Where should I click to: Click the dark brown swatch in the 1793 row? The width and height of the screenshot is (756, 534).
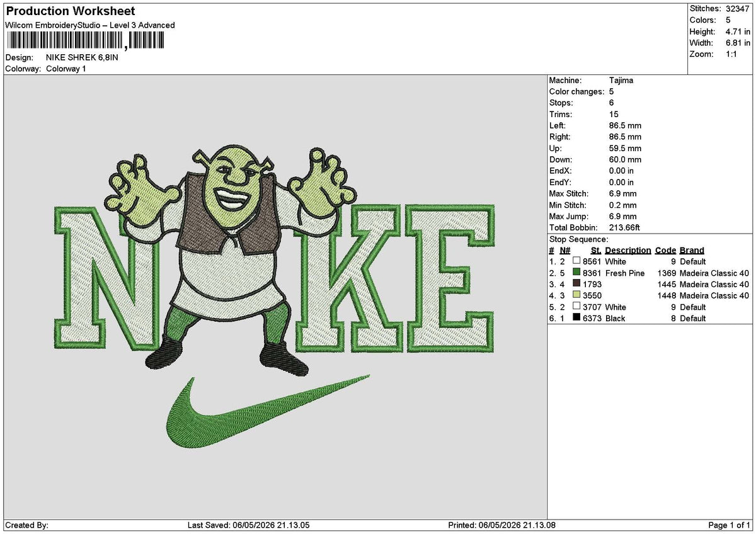pos(576,284)
